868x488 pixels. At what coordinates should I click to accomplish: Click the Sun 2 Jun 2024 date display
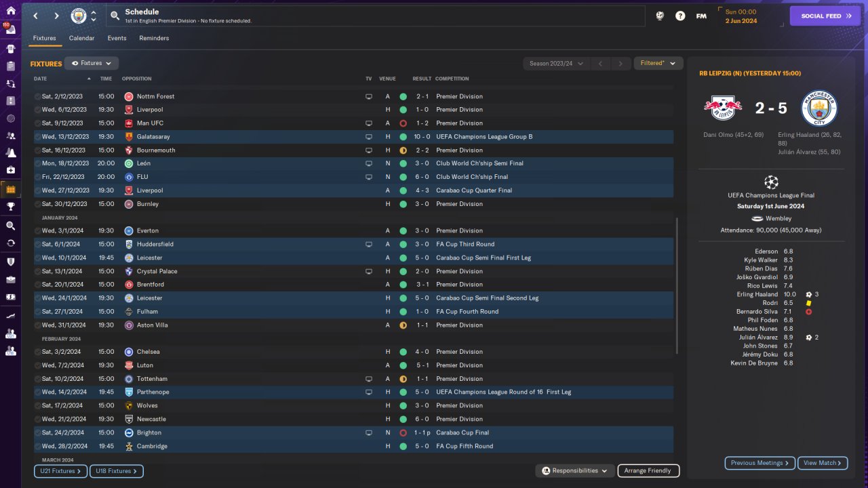pos(750,16)
